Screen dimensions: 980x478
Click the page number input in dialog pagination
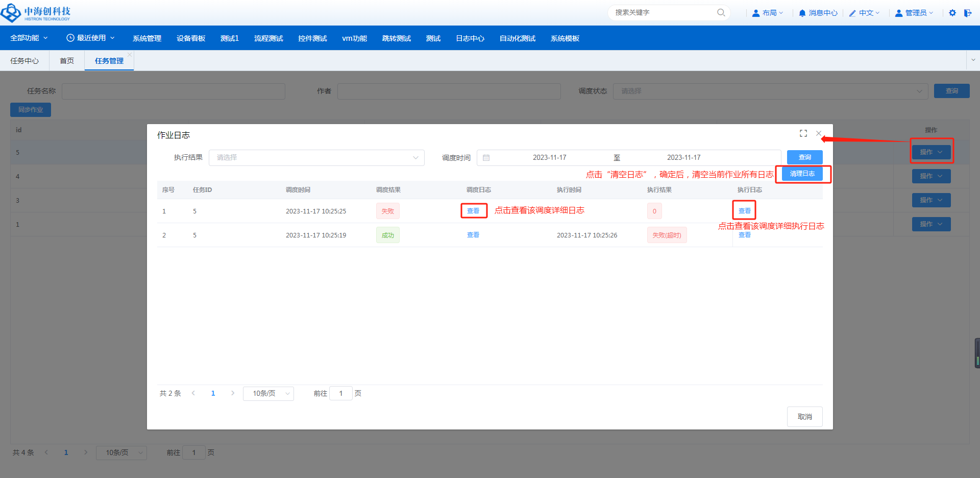(x=340, y=393)
